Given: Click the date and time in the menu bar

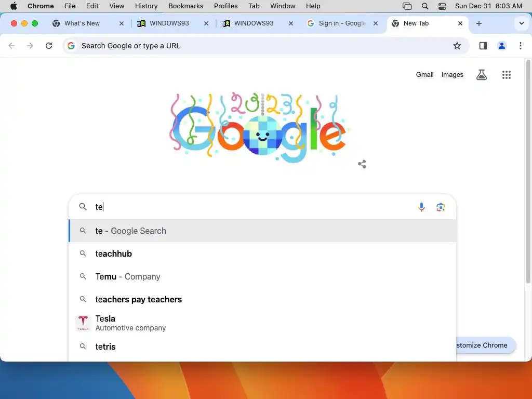Looking at the screenshot, I should tap(488, 6).
